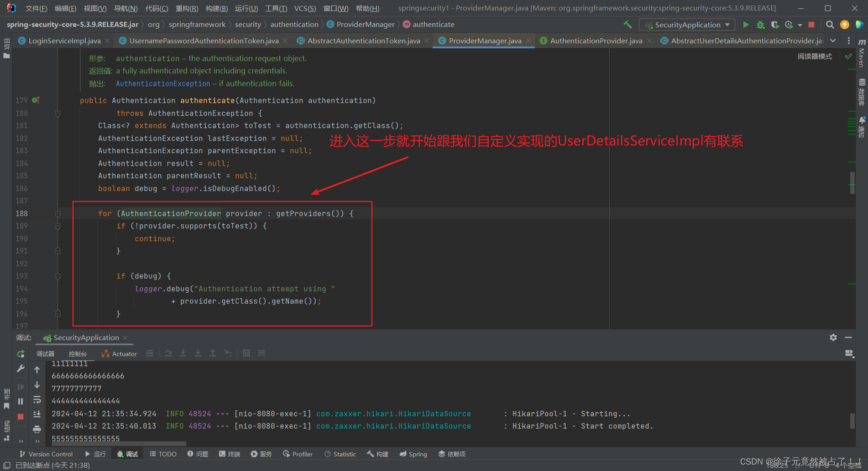The image size is (868, 471).
Task: Rerun SecurityApplication in the debug panel
Action: (21, 354)
